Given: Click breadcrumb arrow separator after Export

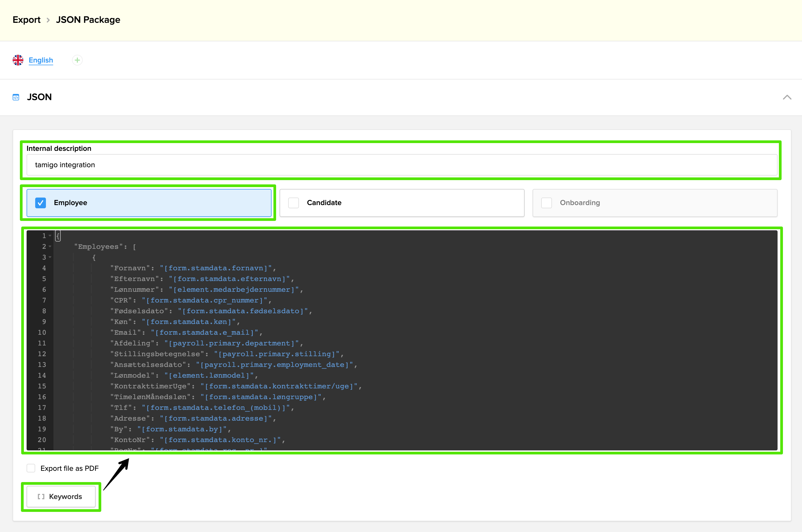Looking at the screenshot, I should tap(48, 20).
